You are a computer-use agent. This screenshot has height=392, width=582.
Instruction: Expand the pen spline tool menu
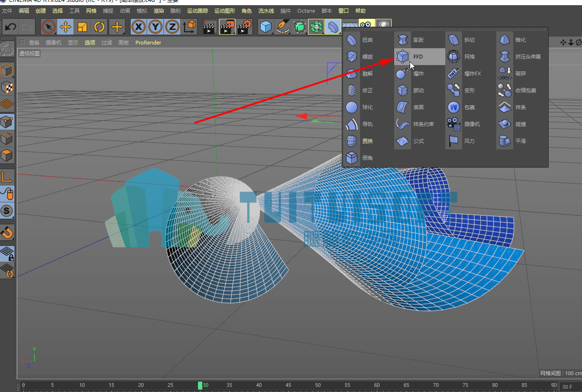click(283, 27)
